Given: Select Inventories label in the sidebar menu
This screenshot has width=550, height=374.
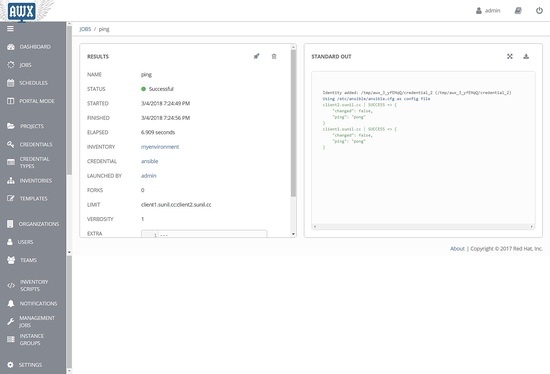Looking at the screenshot, I should [x=36, y=181].
